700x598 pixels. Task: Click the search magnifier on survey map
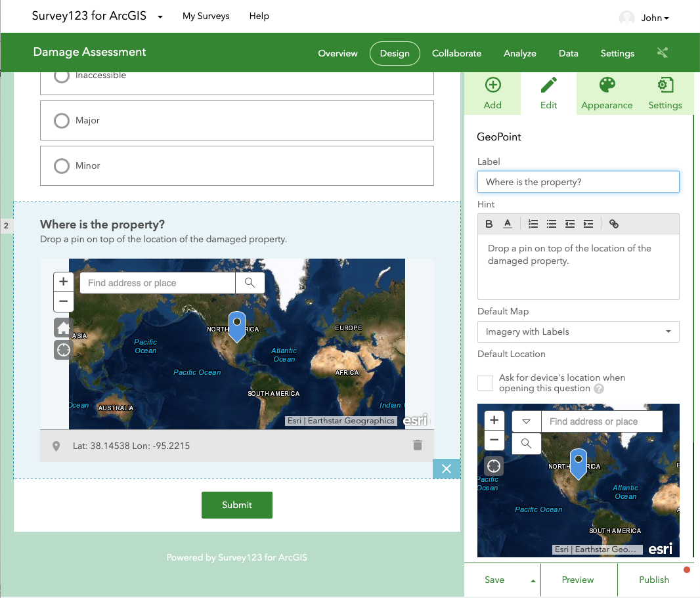[250, 283]
